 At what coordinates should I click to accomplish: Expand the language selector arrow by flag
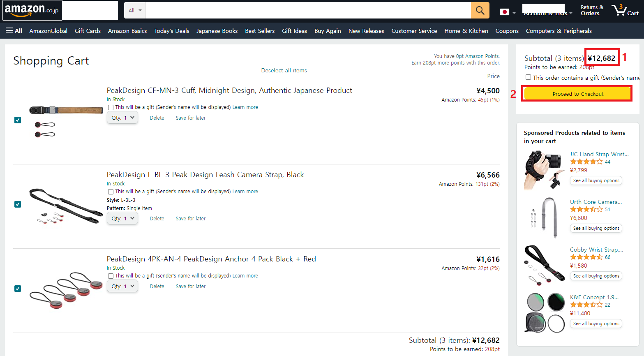coord(514,13)
